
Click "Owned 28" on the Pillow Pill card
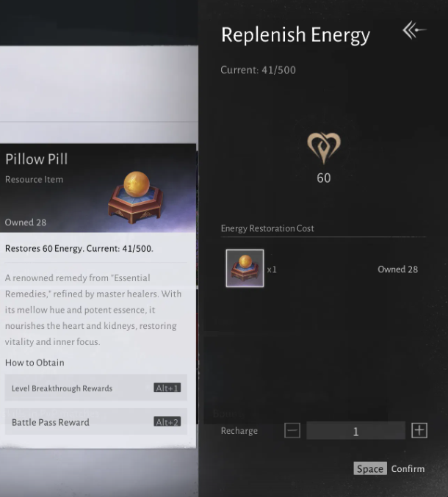point(26,222)
